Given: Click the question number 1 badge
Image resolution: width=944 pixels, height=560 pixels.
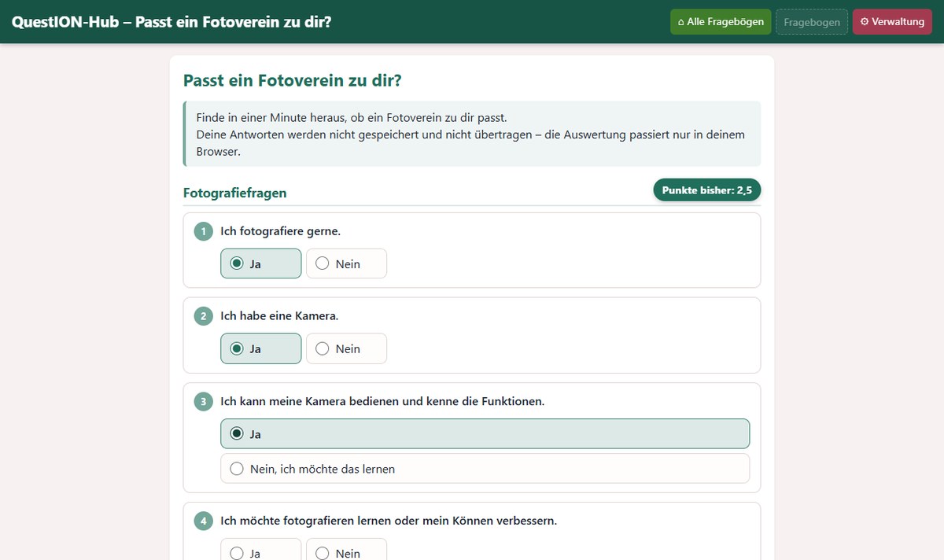Looking at the screenshot, I should (x=204, y=231).
